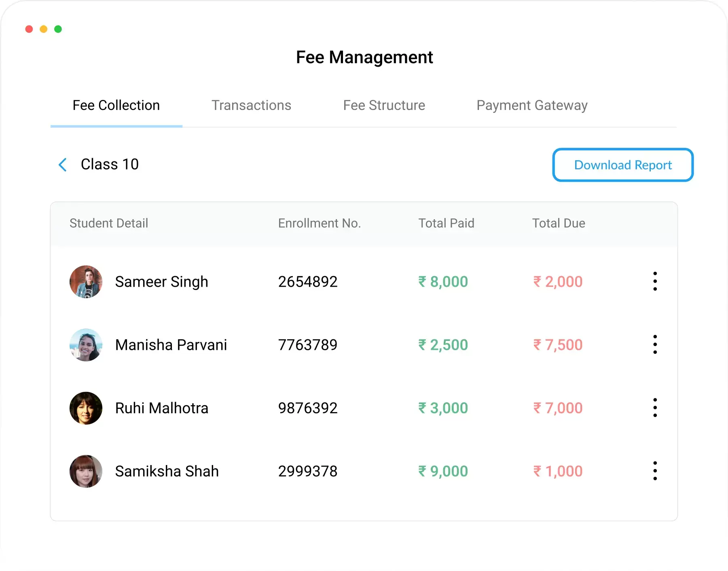Click the Enrollment No. column header
728x571 pixels.
point(319,223)
